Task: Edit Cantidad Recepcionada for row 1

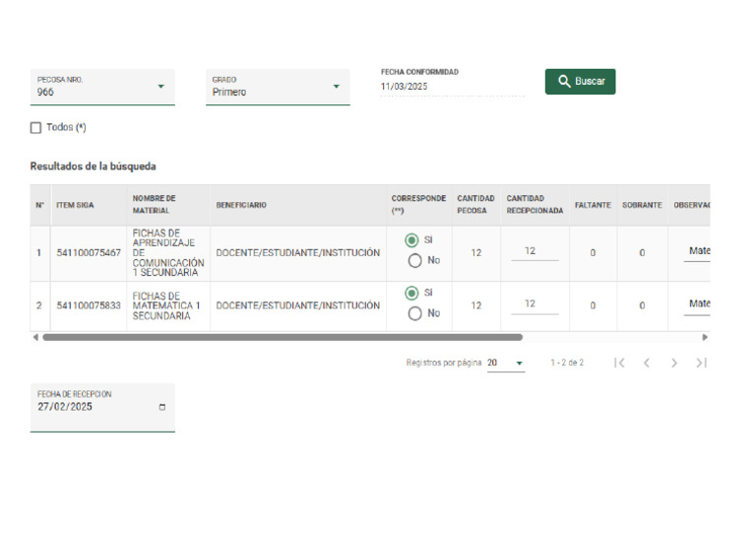Action: pyautogui.click(x=534, y=252)
